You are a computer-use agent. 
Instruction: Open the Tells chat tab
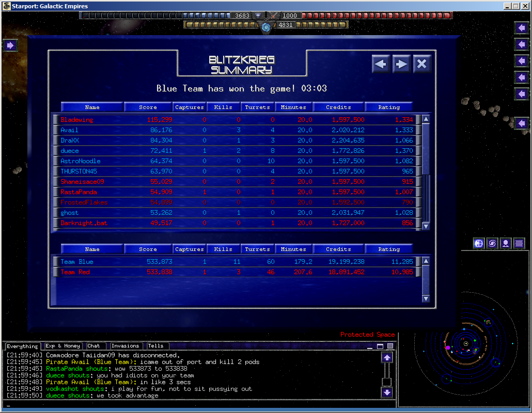click(x=155, y=346)
